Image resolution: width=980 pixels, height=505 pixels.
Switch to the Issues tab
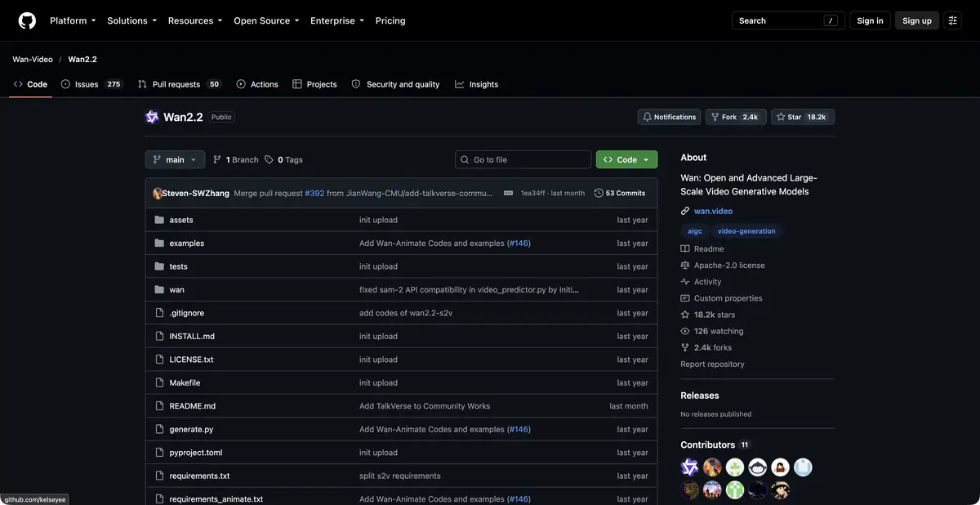[91, 84]
